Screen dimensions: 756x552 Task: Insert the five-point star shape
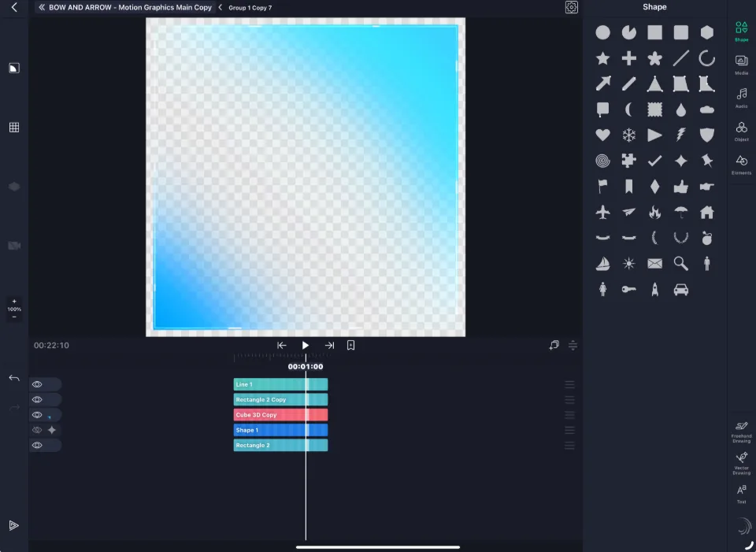pyautogui.click(x=602, y=58)
